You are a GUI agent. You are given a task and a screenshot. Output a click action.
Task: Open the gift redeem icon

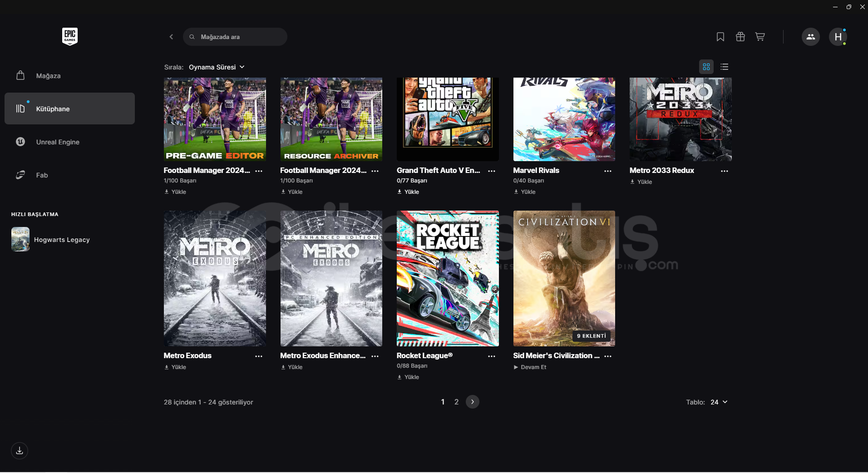(x=740, y=37)
